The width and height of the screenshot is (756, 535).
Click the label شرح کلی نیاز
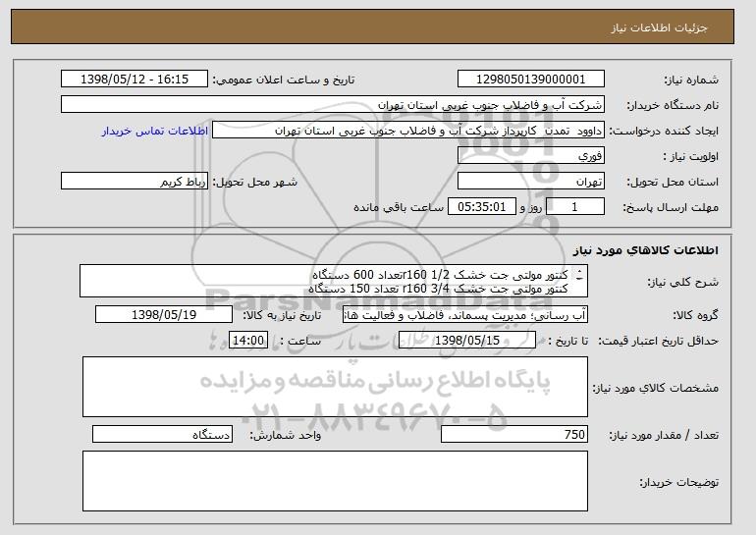coord(682,283)
